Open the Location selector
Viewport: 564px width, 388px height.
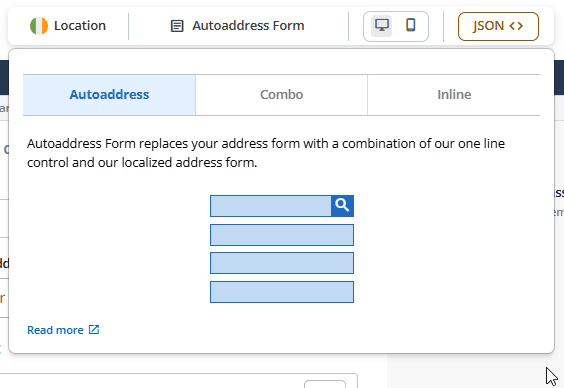[68, 26]
